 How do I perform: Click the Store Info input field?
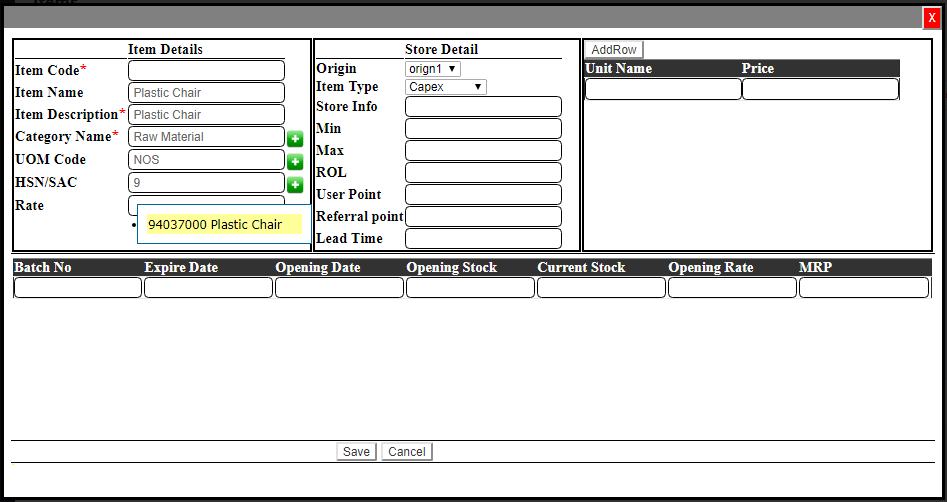tap(483, 107)
